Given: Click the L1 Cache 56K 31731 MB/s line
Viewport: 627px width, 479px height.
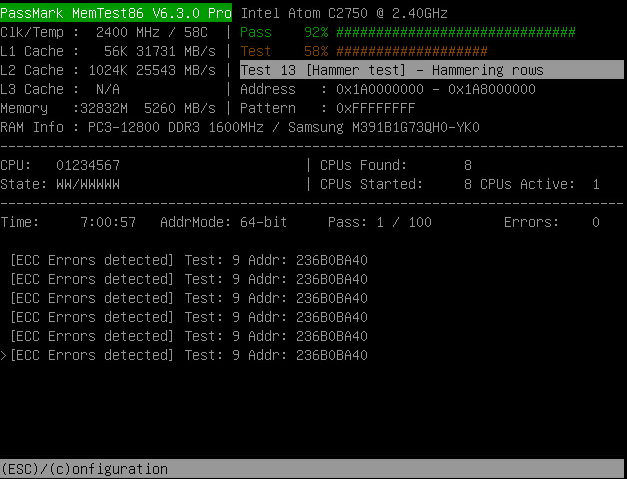Looking at the screenshot, I should 108,51.
